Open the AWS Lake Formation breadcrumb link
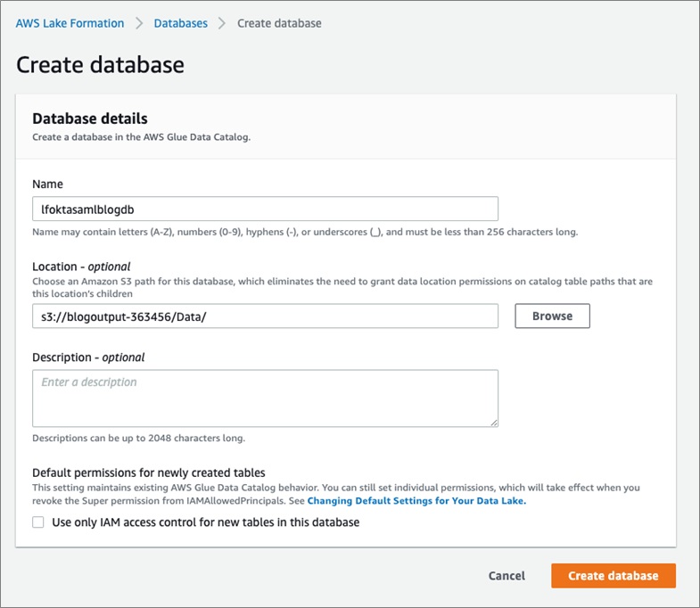 [x=70, y=23]
